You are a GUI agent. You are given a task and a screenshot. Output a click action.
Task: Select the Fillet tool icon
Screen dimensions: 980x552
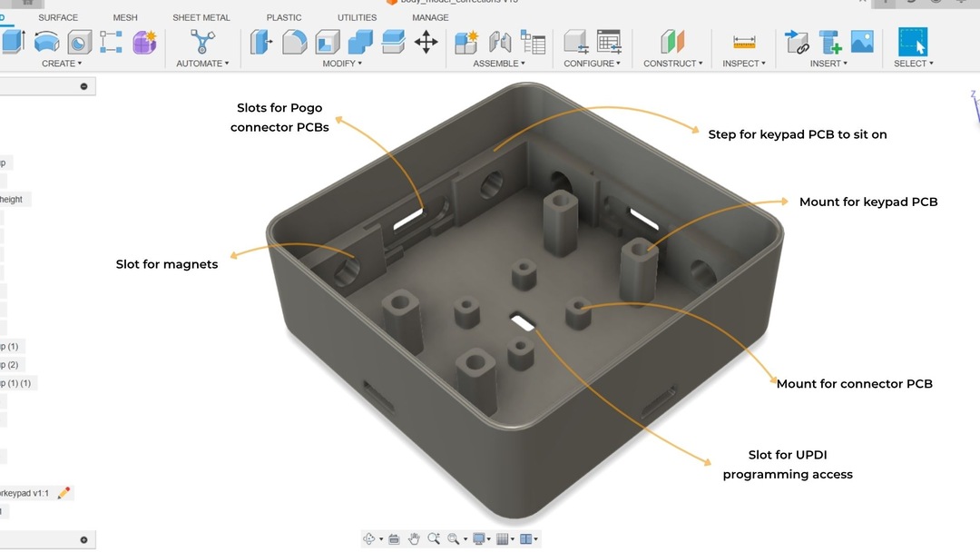(x=294, y=43)
